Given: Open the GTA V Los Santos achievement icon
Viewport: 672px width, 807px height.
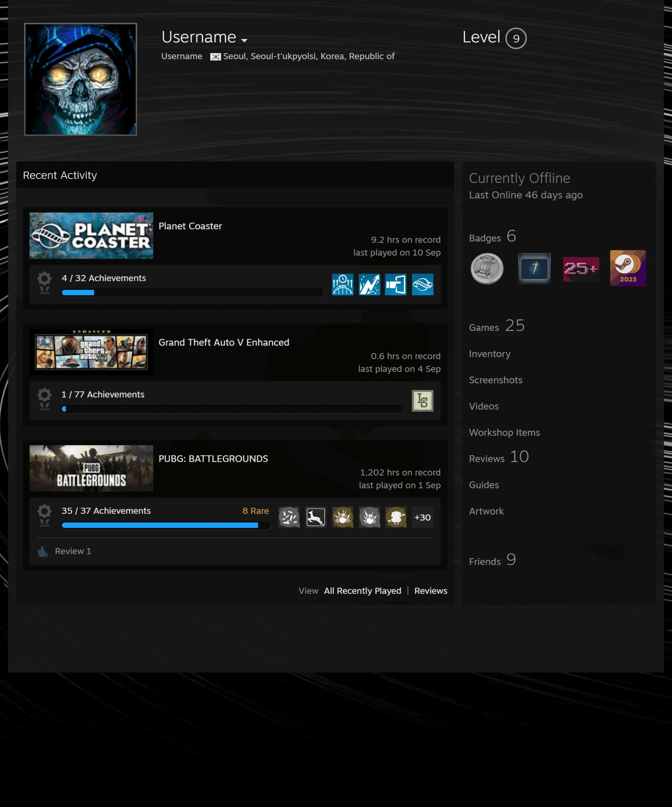Looking at the screenshot, I should coord(423,401).
